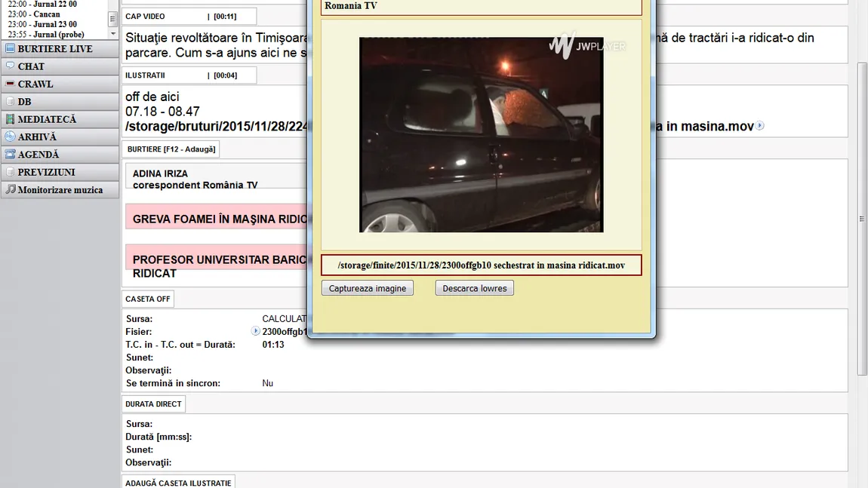Click the AGENDĂ phone icon
This screenshot has height=488, width=868.
(x=10, y=154)
